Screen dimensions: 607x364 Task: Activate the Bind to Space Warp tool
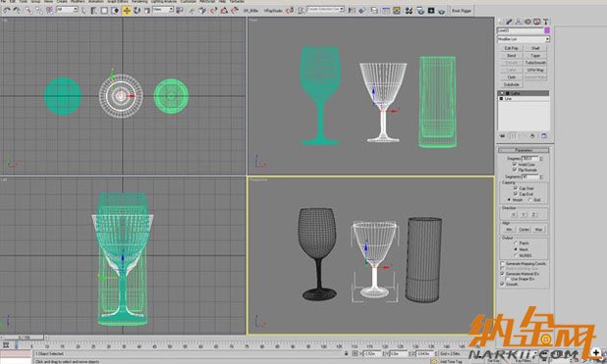(49, 11)
